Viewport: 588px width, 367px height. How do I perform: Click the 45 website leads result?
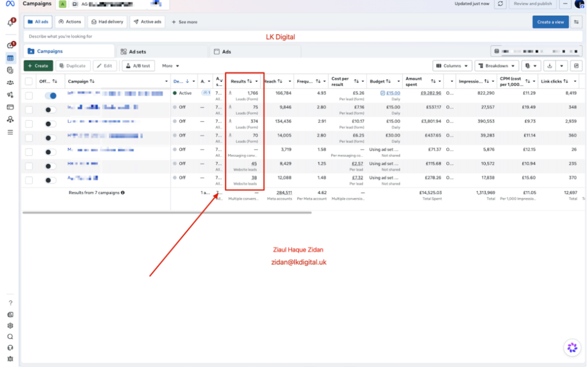pos(254,164)
